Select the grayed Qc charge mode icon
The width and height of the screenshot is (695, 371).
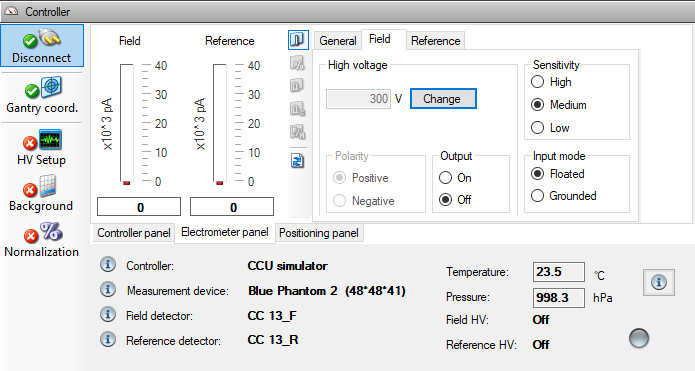297,109
